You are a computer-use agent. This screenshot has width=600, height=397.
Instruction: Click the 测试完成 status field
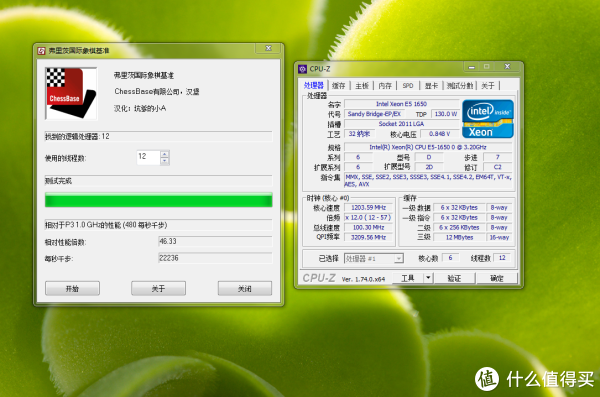pos(158,181)
